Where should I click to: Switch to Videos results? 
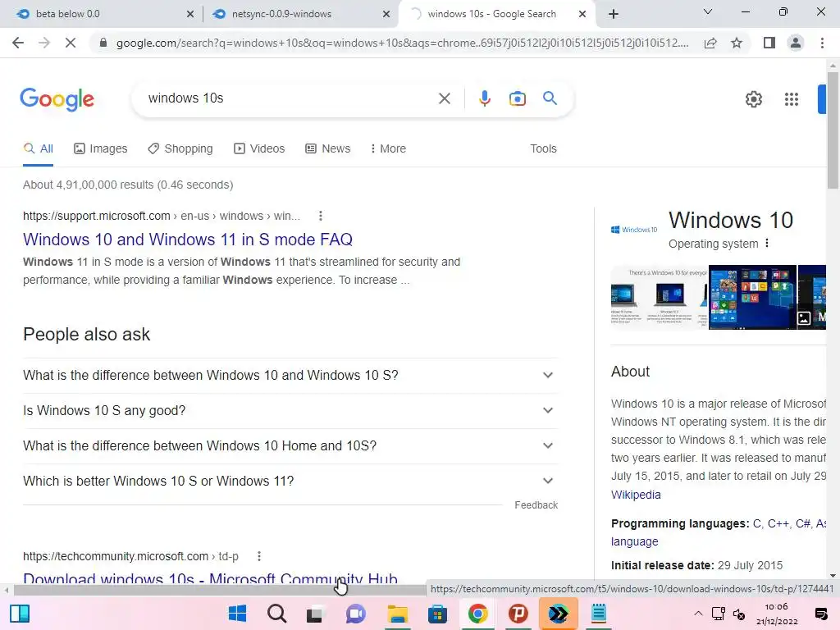pos(259,148)
